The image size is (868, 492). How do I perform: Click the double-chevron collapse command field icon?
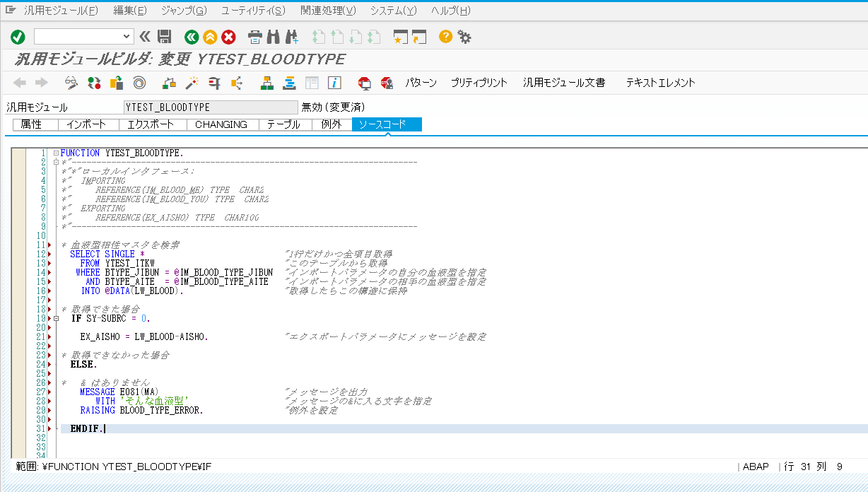pyautogui.click(x=145, y=37)
